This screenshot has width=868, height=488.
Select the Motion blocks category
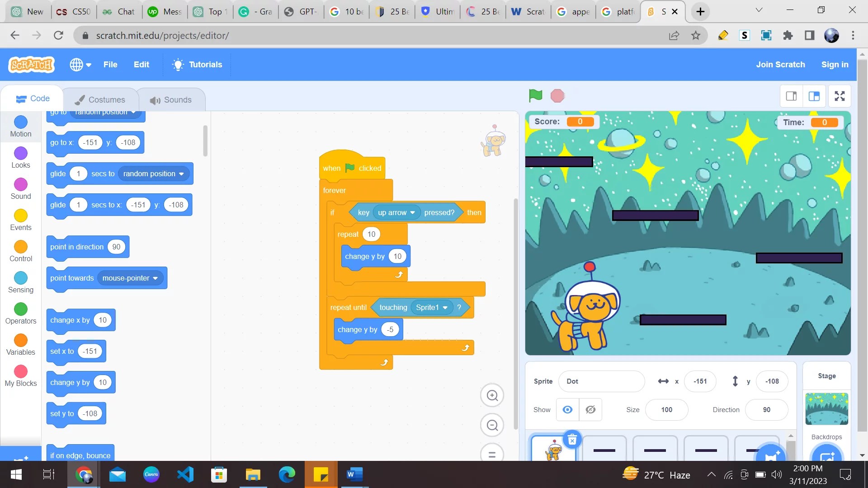[20, 127]
